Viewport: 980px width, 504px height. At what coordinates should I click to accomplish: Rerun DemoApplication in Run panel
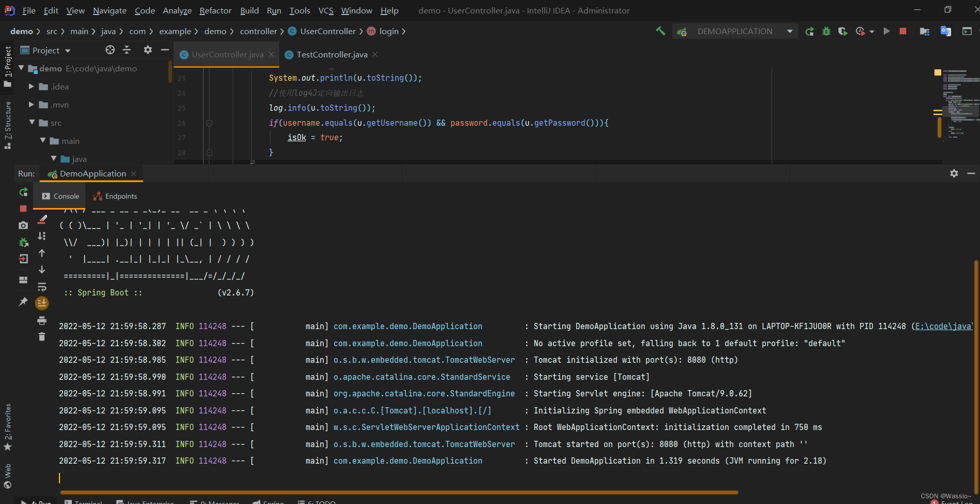coord(23,192)
